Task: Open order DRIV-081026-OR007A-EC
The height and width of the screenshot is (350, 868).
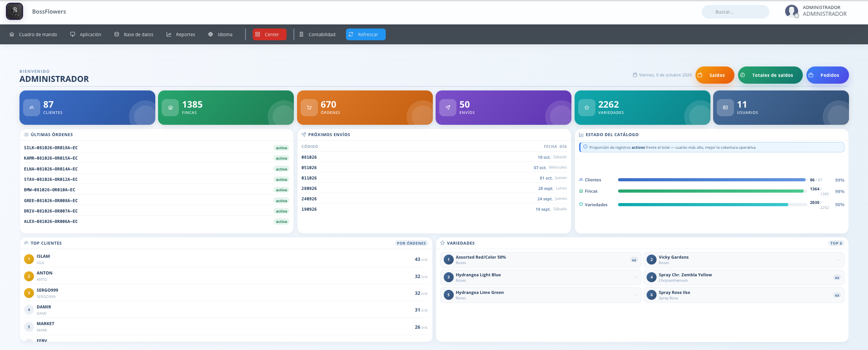Action: [x=51, y=211]
